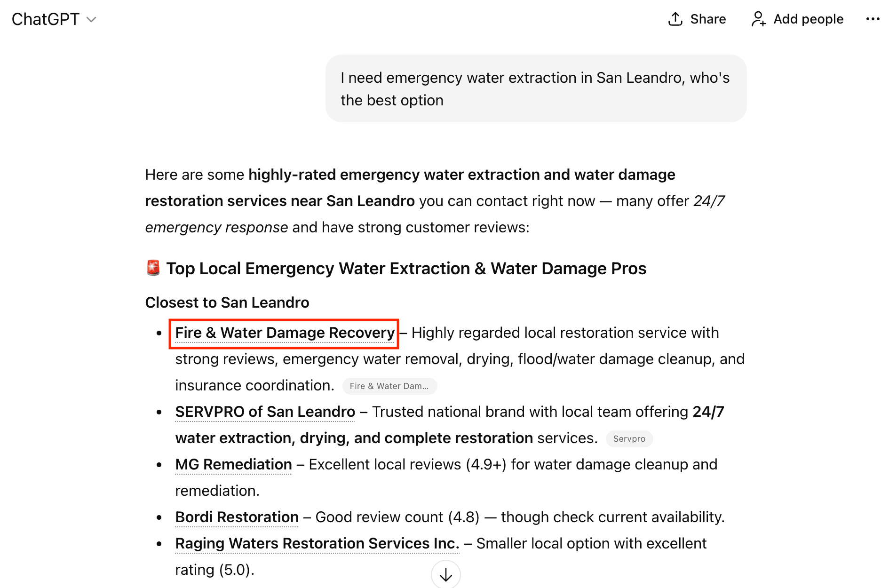889x588 pixels.
Task: Open the ChatGPT model selector dropdown
Action: 46,19
